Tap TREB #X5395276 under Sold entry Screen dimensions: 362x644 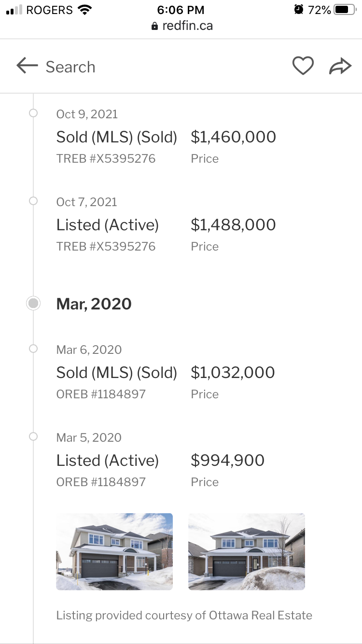point(106,159)
